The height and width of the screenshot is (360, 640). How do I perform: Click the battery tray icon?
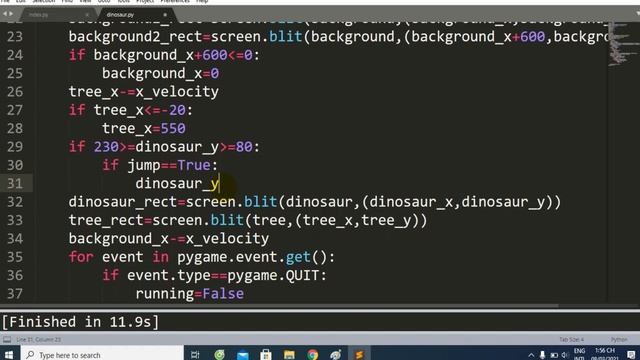coord(554,355)
